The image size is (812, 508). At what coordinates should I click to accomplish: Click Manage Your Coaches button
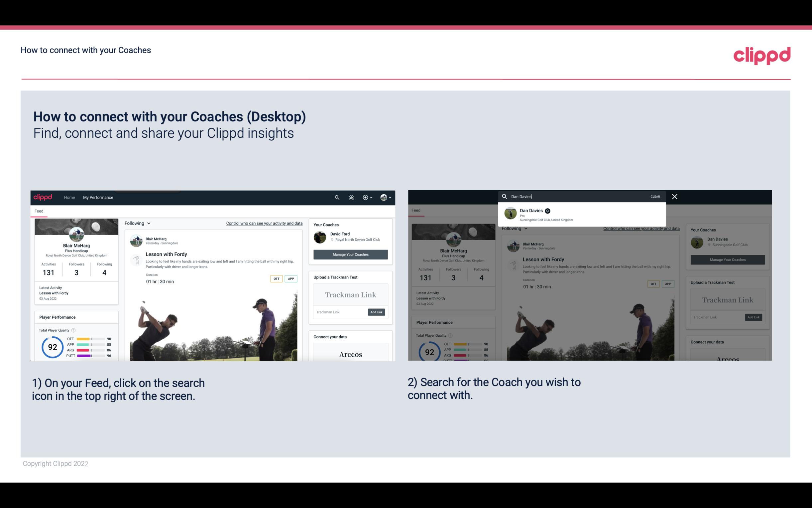pyautogui.click(x=350, y=254)
